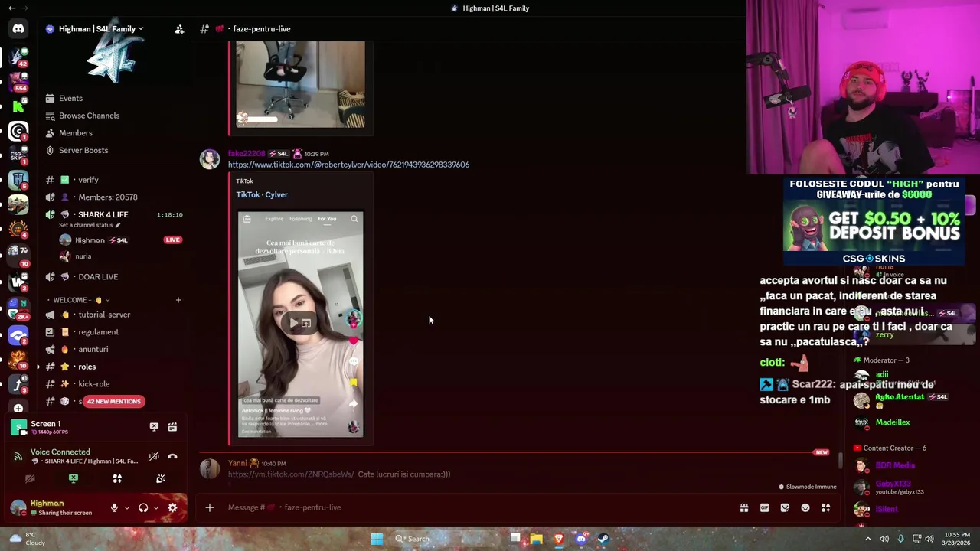Image resolution: width=980 pixels, height=551 pixels.
Task: Attach file with plus button
Action: 209,507
